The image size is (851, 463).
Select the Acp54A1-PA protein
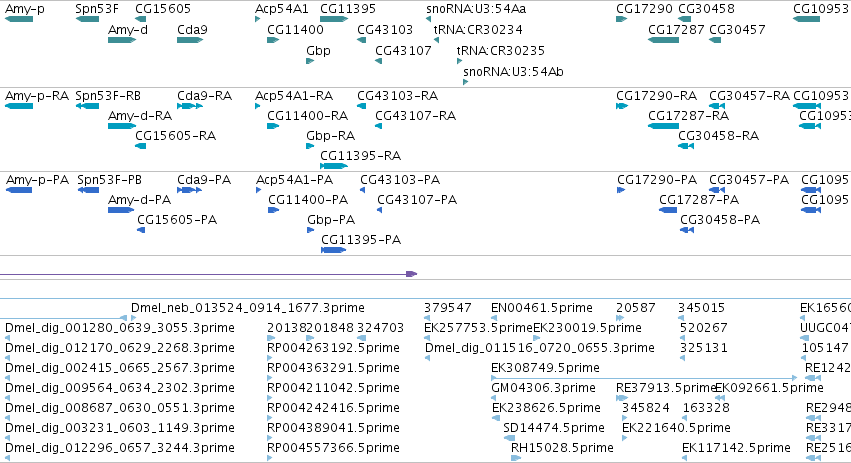click(258, 190)
